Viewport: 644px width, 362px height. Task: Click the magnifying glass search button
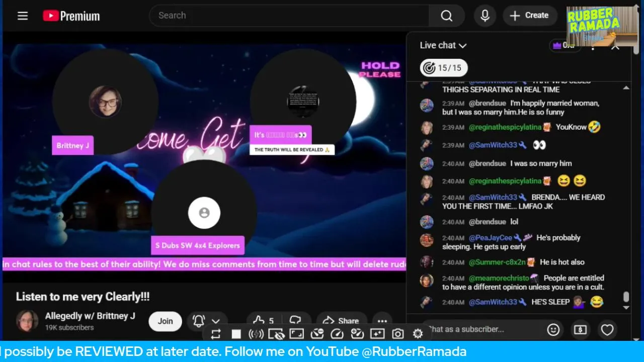point(447,16)
